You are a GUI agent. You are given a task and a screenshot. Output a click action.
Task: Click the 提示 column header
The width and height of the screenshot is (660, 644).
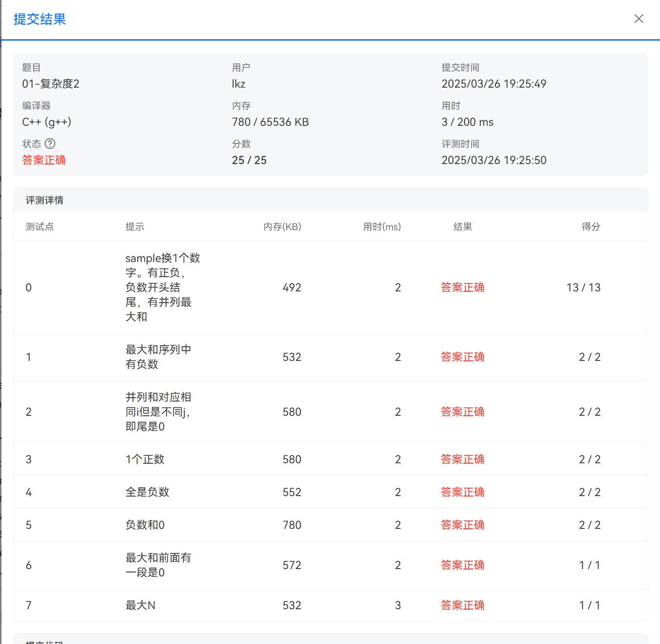[135, 227]
